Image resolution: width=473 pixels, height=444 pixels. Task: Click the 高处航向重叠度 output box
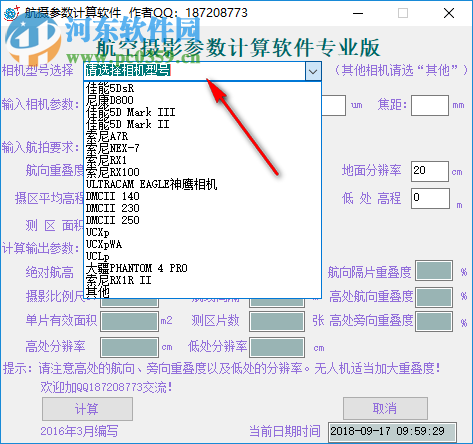(434, 297)
